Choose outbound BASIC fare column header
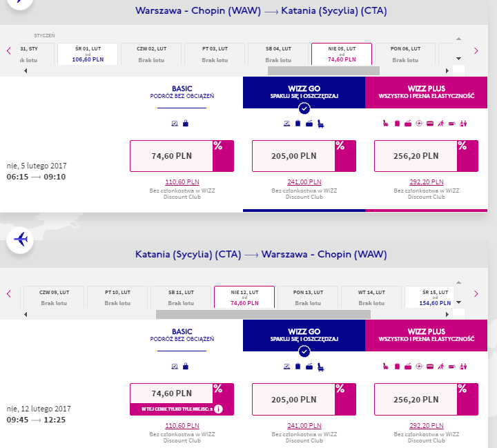497x448 pixels. [182, 92]
